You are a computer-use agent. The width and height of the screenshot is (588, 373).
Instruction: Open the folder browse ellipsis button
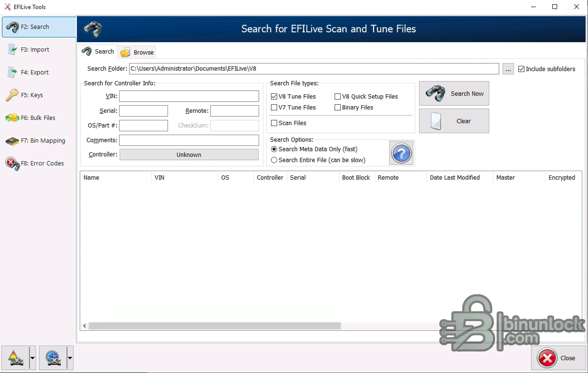click(508, 69)
